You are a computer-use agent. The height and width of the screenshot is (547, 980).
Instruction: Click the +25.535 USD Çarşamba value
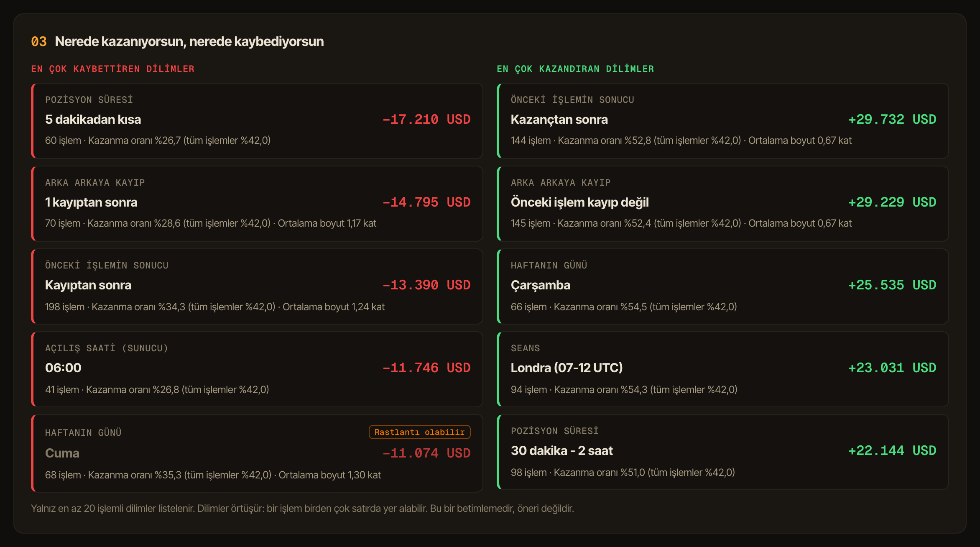click(x=892, y=285)
